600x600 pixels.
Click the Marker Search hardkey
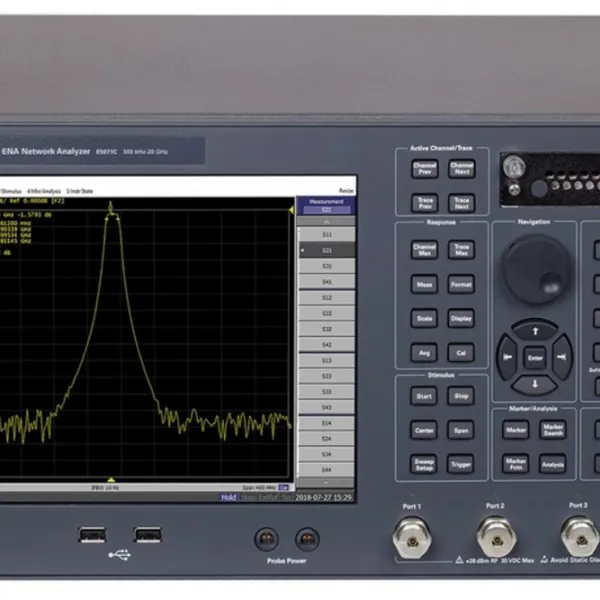tap(553, 430)
